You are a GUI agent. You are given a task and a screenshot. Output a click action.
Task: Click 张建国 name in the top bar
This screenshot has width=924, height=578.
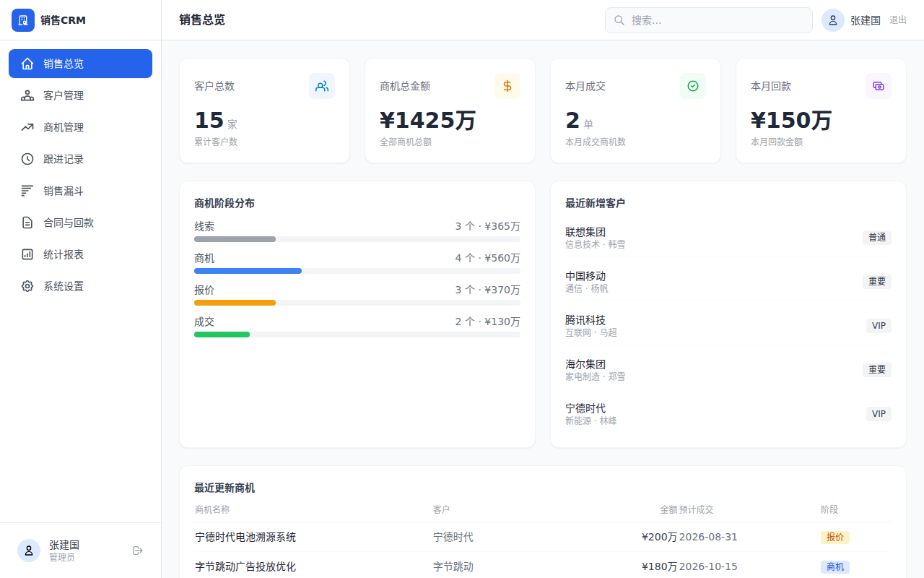[x=866, y=20]
